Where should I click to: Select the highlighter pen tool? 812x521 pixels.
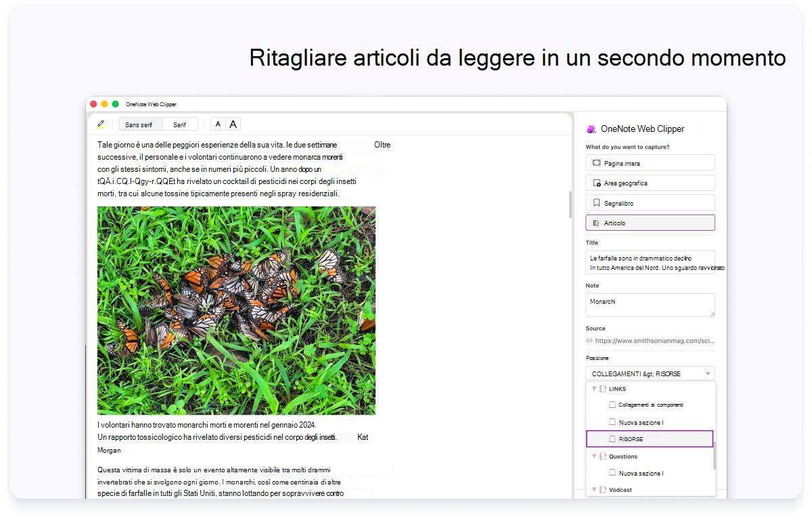[x=101, y=124]
